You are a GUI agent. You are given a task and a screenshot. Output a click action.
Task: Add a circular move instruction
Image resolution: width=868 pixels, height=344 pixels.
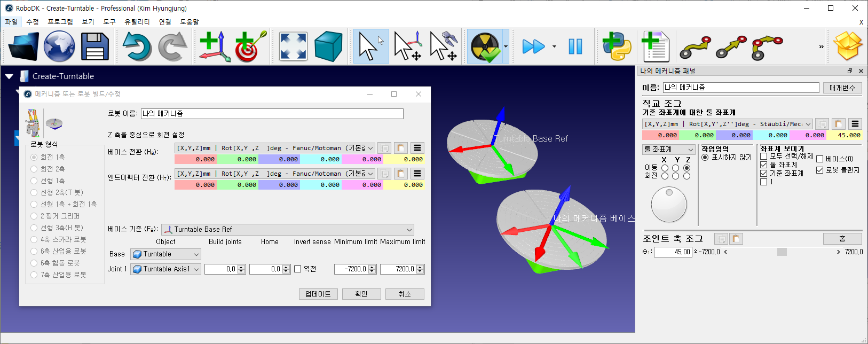tap(767, 47)
